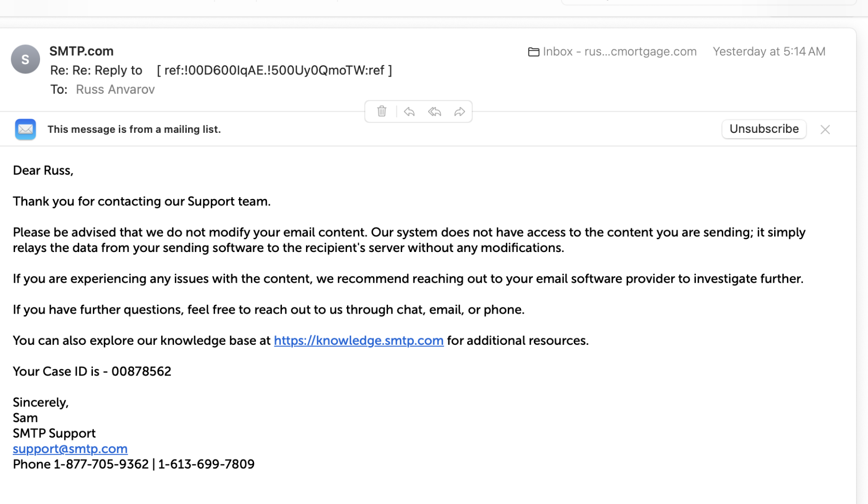The width and height of the screenshot is (868, 504).
Task: Select recipient Russ Anvarov in To field
Action: coord(115,89)
